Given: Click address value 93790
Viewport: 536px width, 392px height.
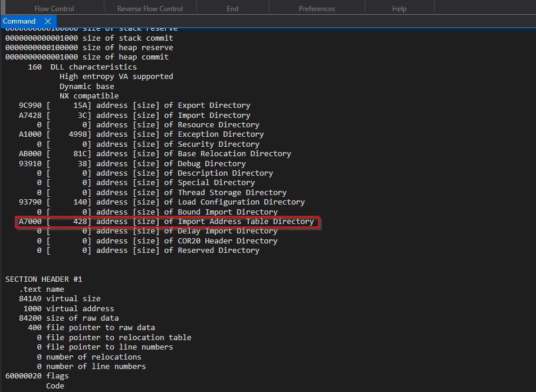Looking at the screenshot, I should click(30, 202).
